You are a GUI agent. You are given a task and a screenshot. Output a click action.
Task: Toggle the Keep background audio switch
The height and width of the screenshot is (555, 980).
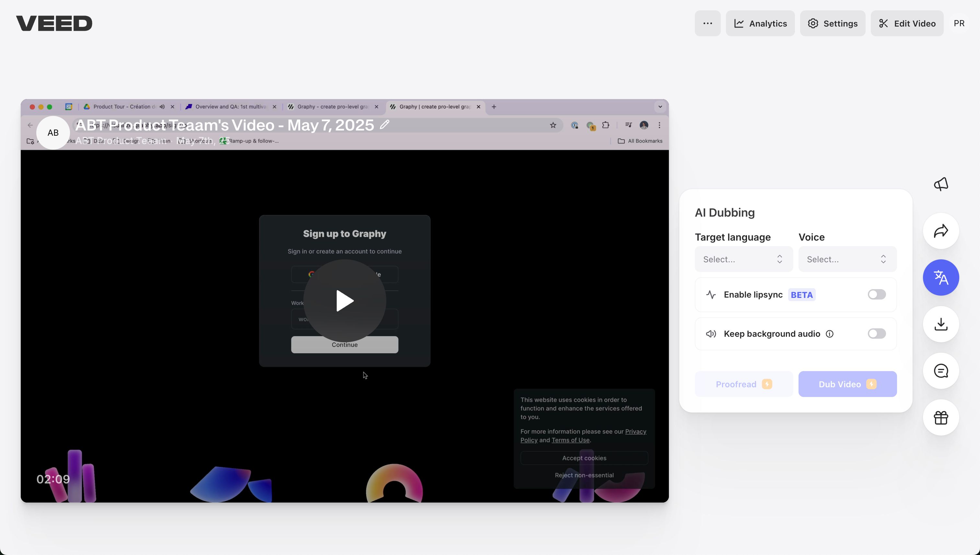[x=876, y=334]
